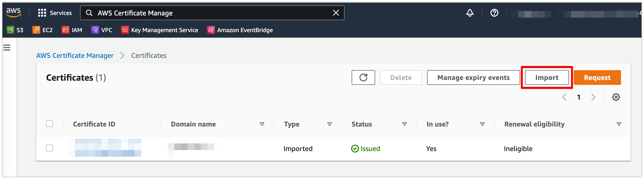Open the help question mark menu
Screen dimensions: 644x179
click(x=494, y=13)
